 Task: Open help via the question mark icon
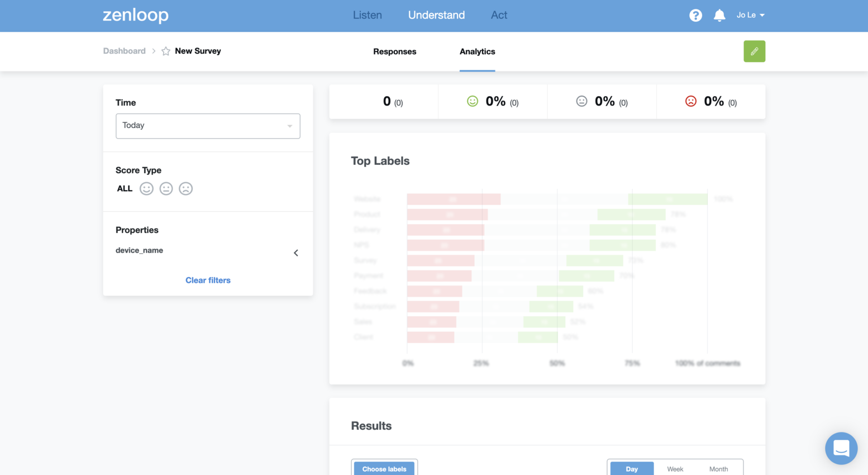click(x=695, y=15)
